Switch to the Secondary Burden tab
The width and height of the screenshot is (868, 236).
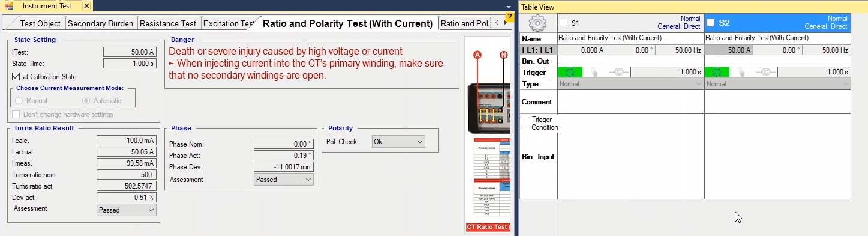100,23
